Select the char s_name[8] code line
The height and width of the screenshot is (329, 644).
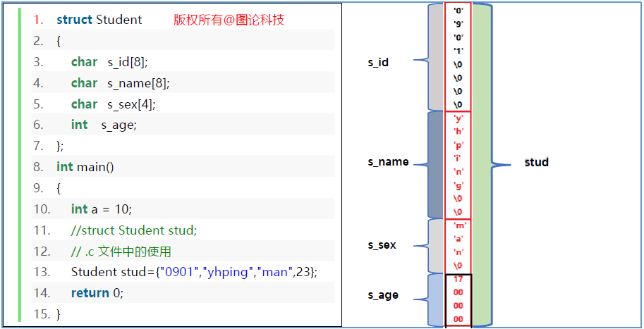click(120, 83)
